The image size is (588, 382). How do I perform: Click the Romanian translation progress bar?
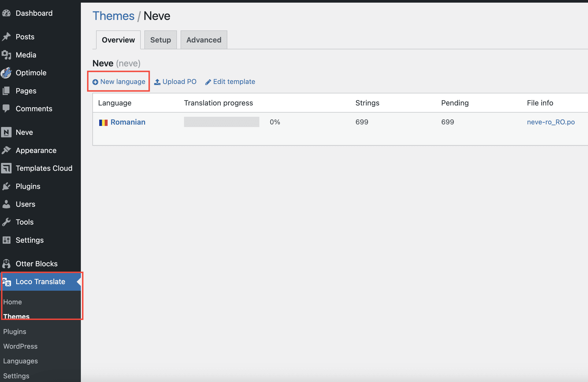(222, 122)
